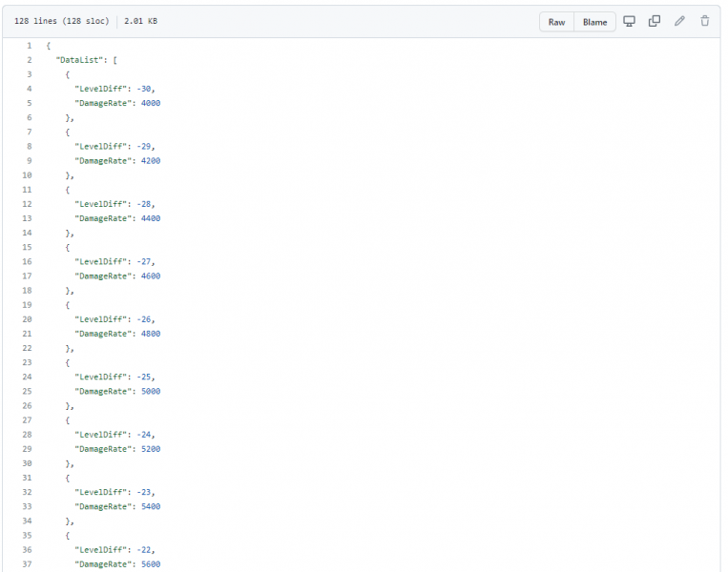Screen dimensions: 728x572
Task: Click the "128 lines (128 sloc)" file info
Action: [61, 21]
